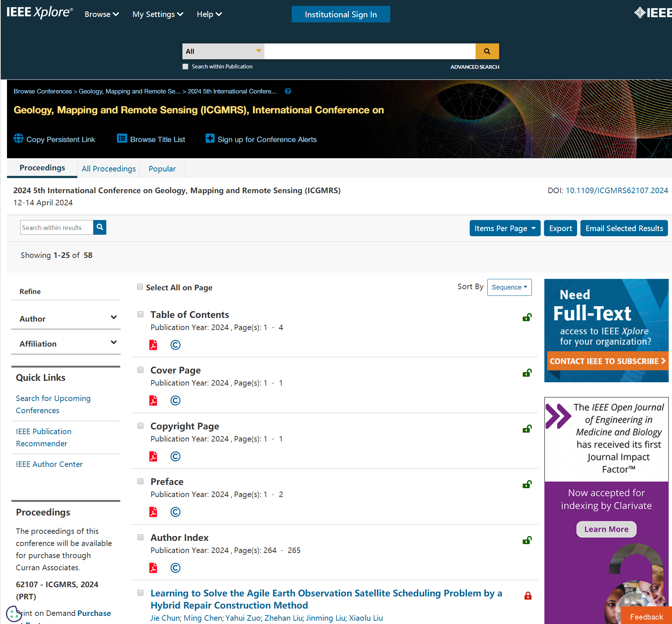Open the Sequence sort dropdown

pos(509,287)
